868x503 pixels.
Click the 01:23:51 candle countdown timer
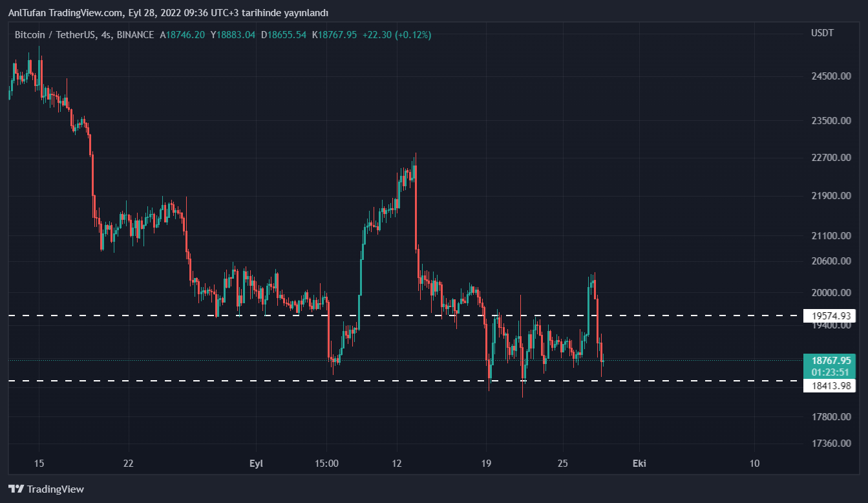click(831, 372)
